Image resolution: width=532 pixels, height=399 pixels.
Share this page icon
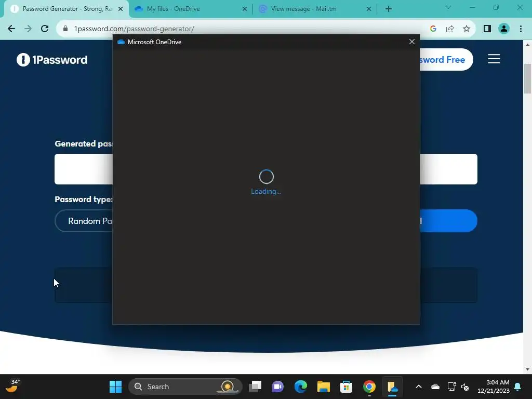[x=450, y=29]
